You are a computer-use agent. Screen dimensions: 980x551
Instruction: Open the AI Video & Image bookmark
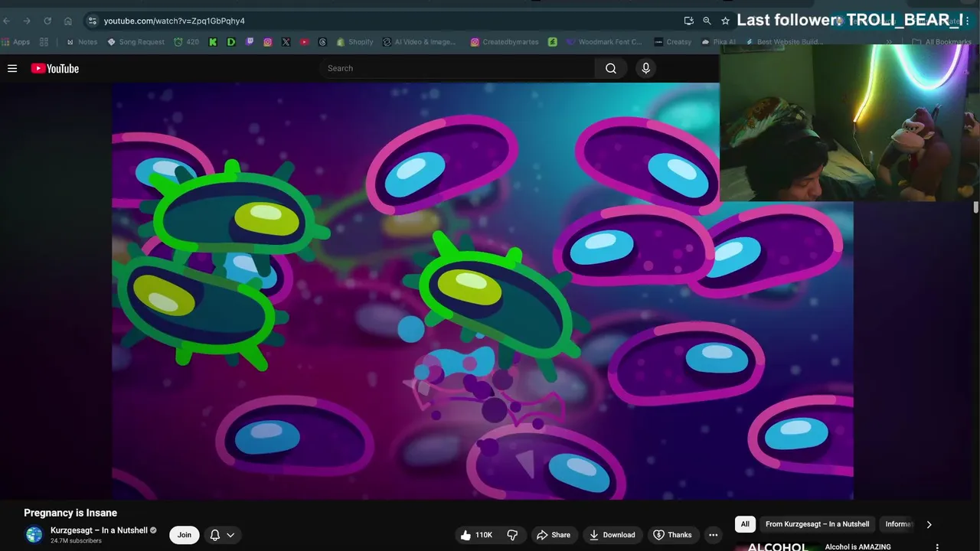420,42
